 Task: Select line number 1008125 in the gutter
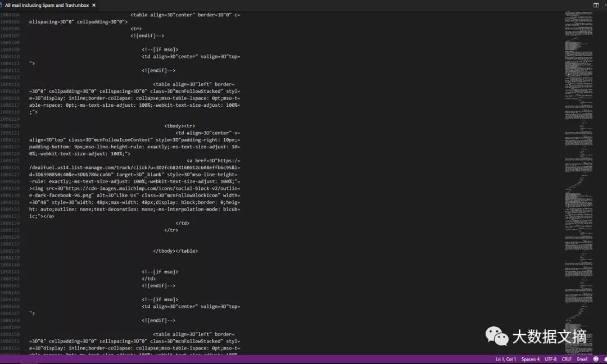point(10,161)
